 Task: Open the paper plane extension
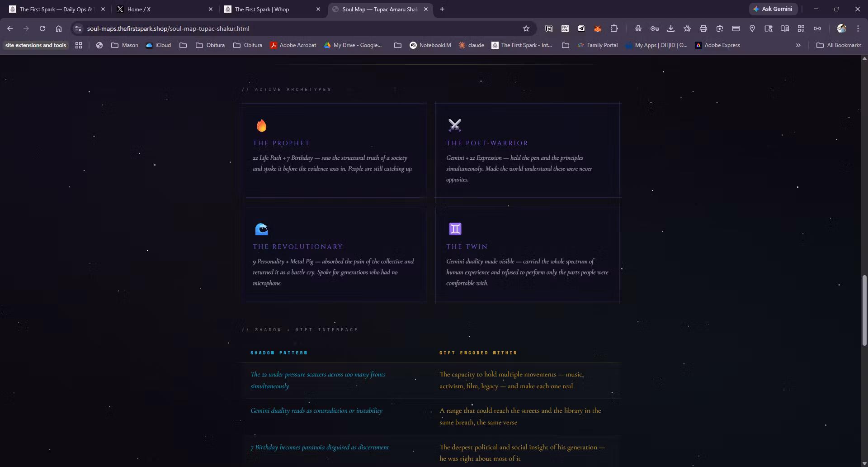(581, 29)
